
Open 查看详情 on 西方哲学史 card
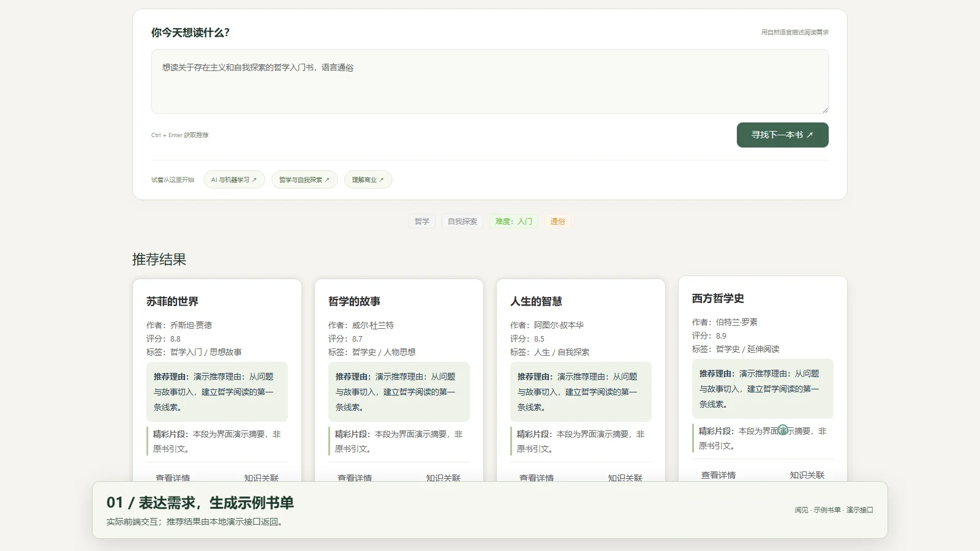tap(718, 475)
